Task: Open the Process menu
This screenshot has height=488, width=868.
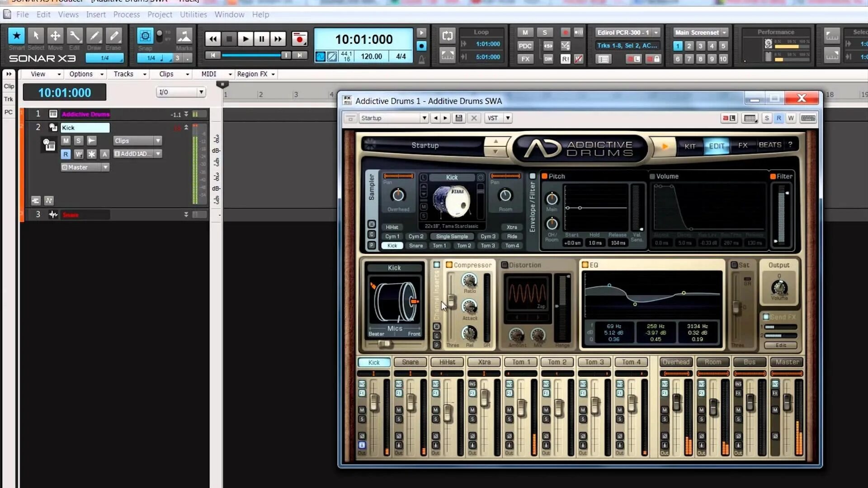Action: pos(126,14)
